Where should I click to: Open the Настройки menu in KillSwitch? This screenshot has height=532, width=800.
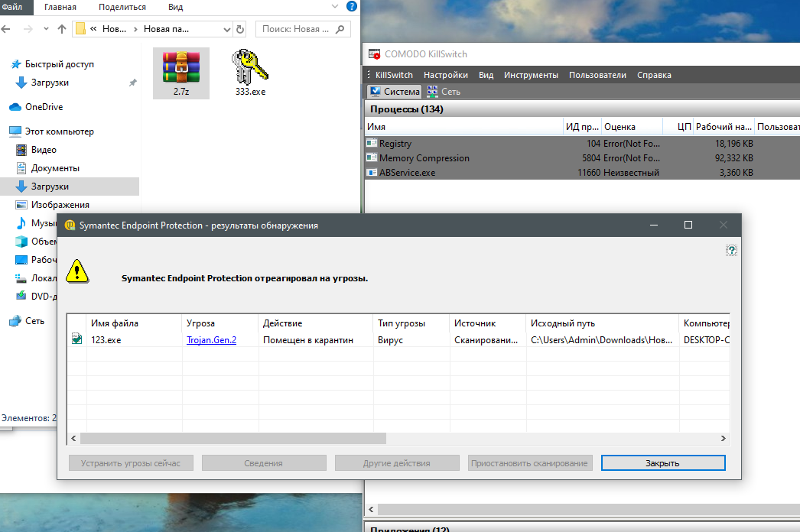[445, 75]
